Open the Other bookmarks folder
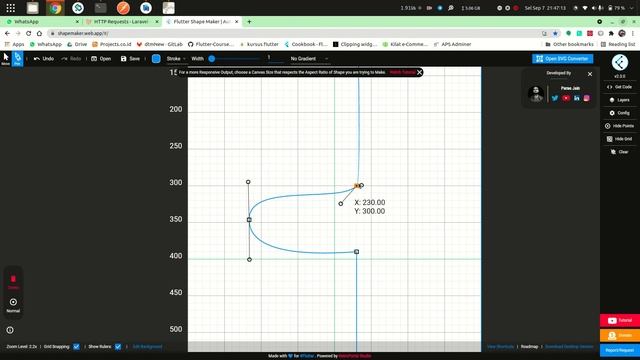 pyautogui.click(x=569, y=44)
